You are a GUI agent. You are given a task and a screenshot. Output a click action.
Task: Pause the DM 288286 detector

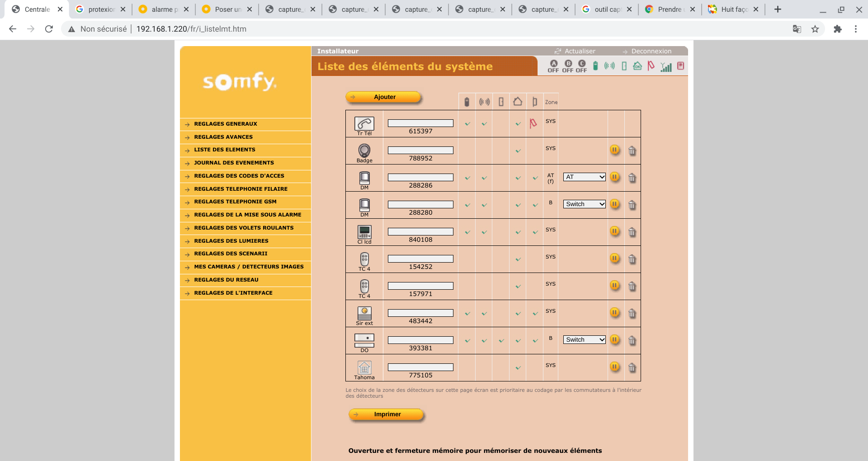[614, 177]
